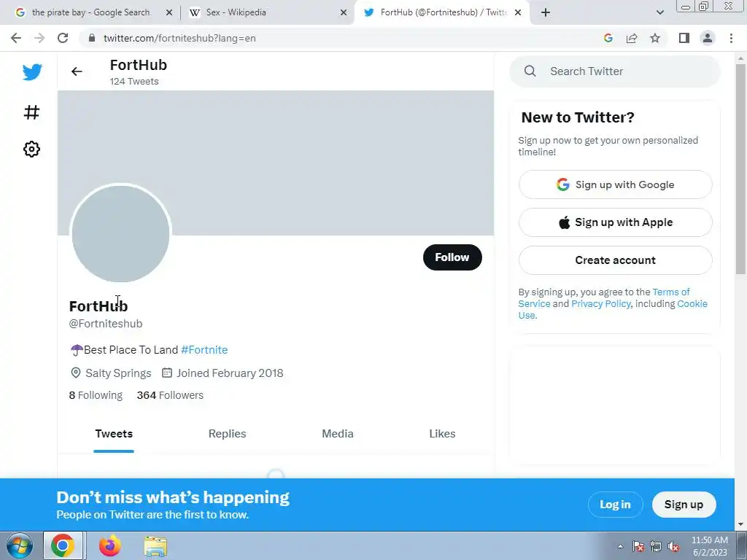The height and width of the screenshot is (560, 747).
Task: Switch to the Media tab
Action: 338,434
